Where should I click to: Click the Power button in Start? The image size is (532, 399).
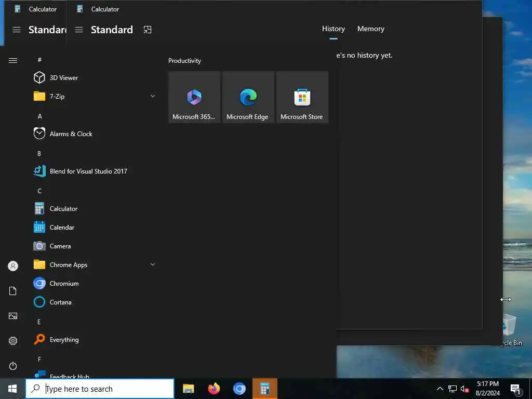[13, 366]
